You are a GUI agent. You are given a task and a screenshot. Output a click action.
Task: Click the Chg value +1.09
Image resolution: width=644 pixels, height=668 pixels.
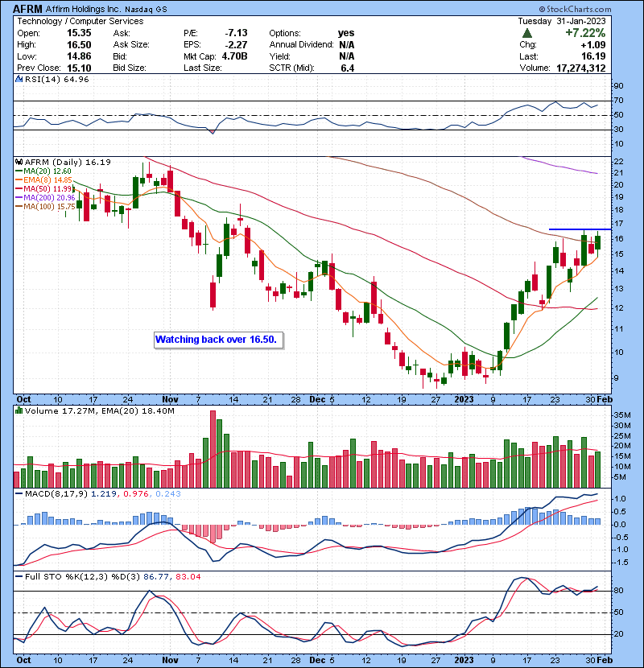(592, 45)
